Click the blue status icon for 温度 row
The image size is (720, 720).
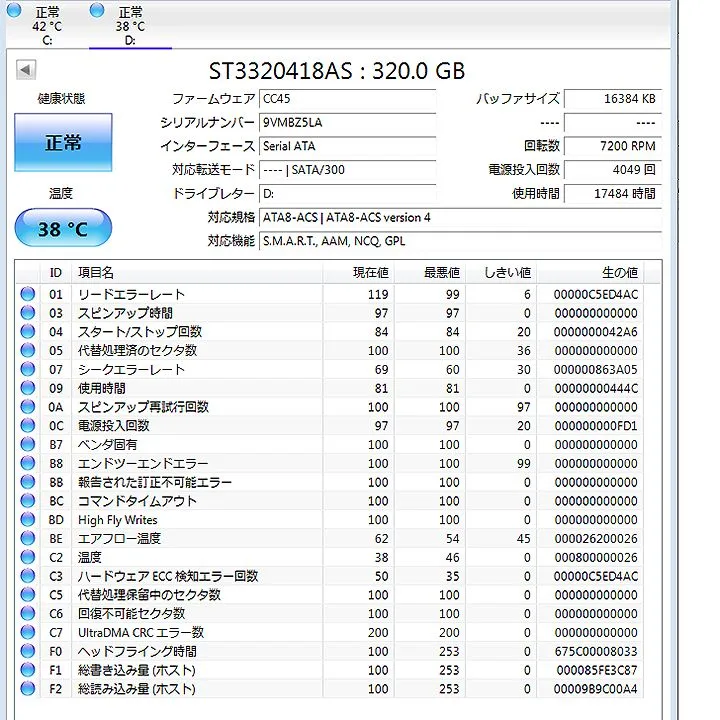(x=27, y=558)
